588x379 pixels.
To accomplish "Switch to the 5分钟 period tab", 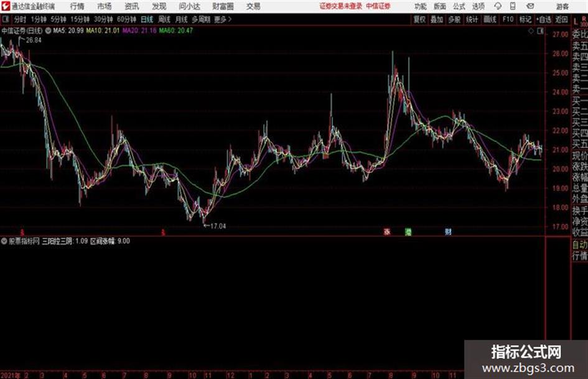I will click(x=58, y=19).
